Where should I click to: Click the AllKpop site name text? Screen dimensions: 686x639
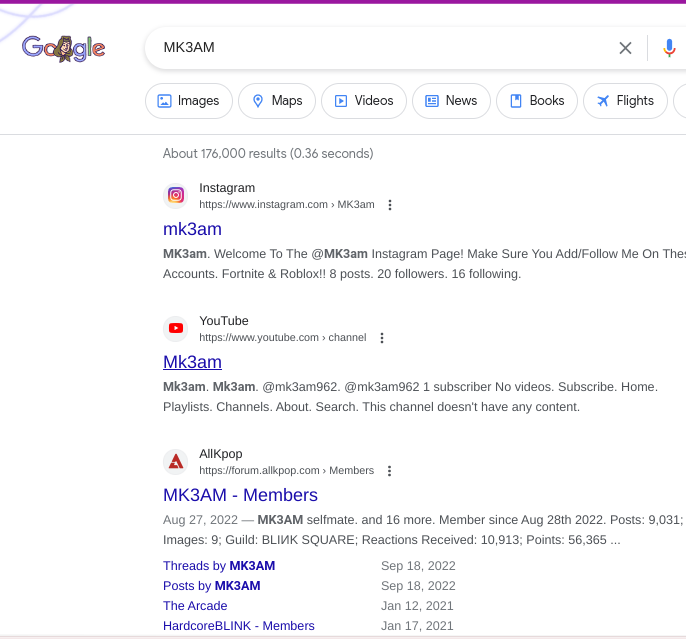(x=221, y=454)
